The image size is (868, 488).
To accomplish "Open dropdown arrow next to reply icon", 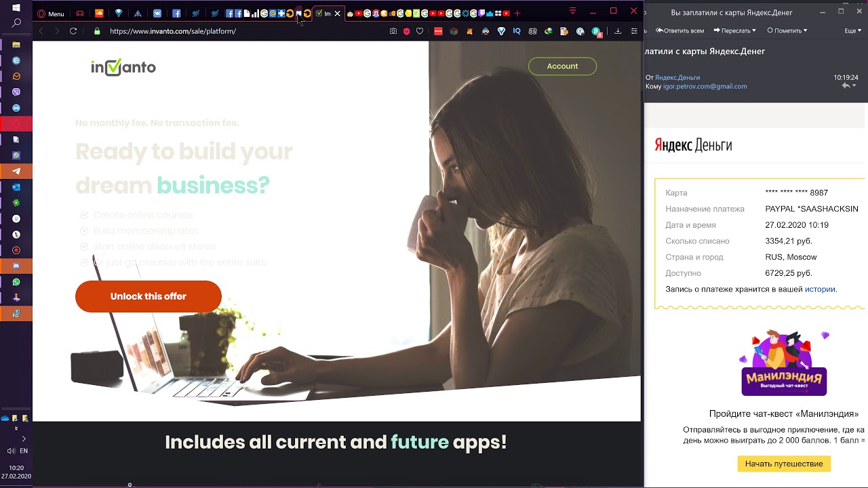I will [x=855, y=86].
